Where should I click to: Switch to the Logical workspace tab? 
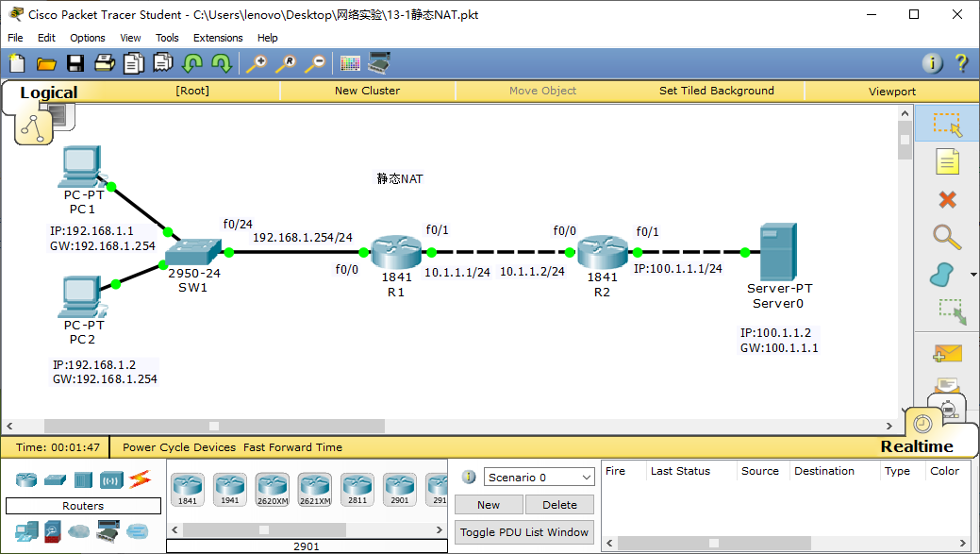click(x=49, y=92)
